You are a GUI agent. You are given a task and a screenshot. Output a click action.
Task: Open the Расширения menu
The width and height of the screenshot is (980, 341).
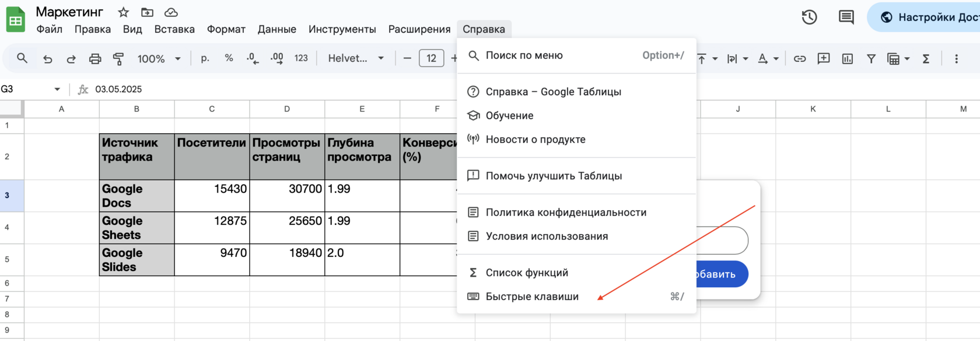[x=419, y=29]
